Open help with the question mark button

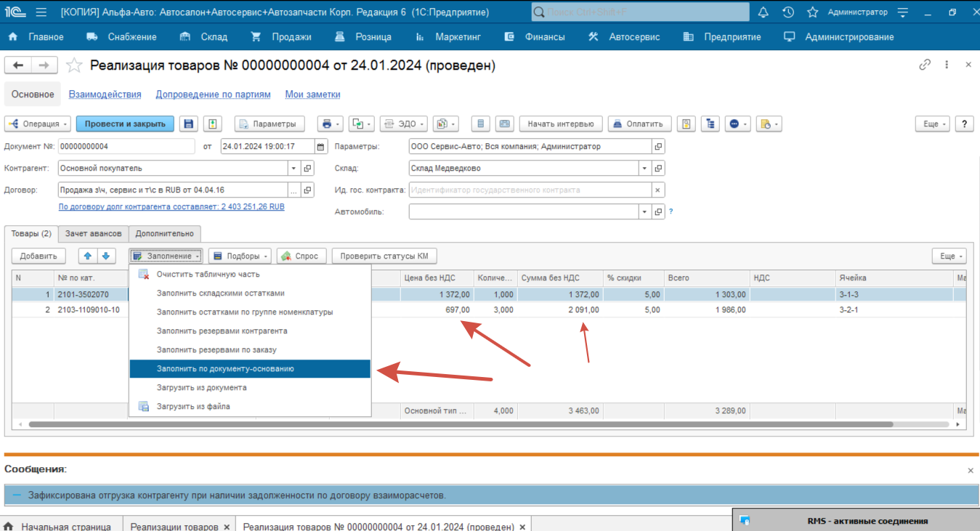click(964, 124)
